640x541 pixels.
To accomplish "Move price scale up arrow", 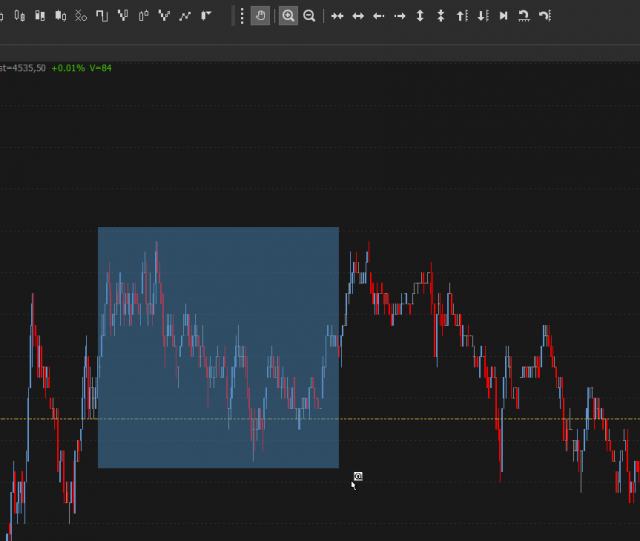I will 462,16.
